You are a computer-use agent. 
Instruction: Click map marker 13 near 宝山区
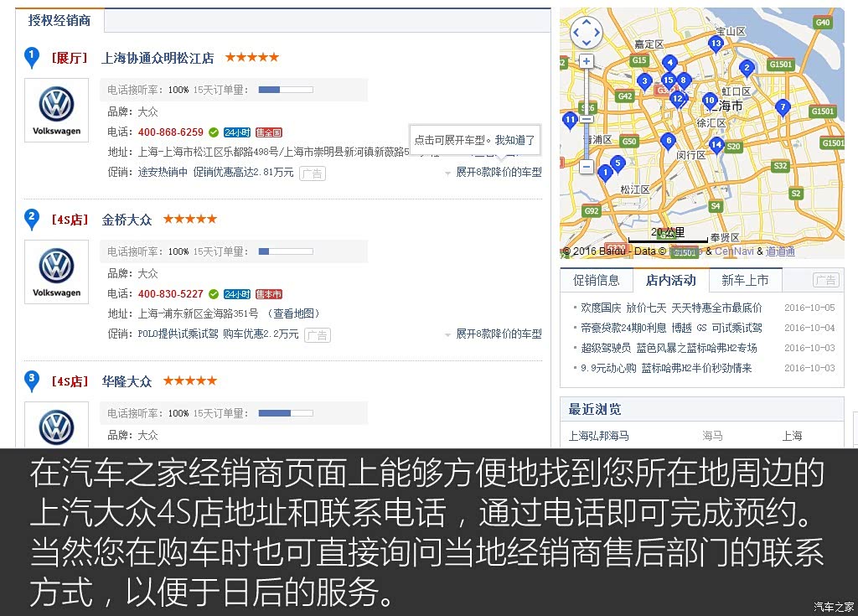point(716,44)
